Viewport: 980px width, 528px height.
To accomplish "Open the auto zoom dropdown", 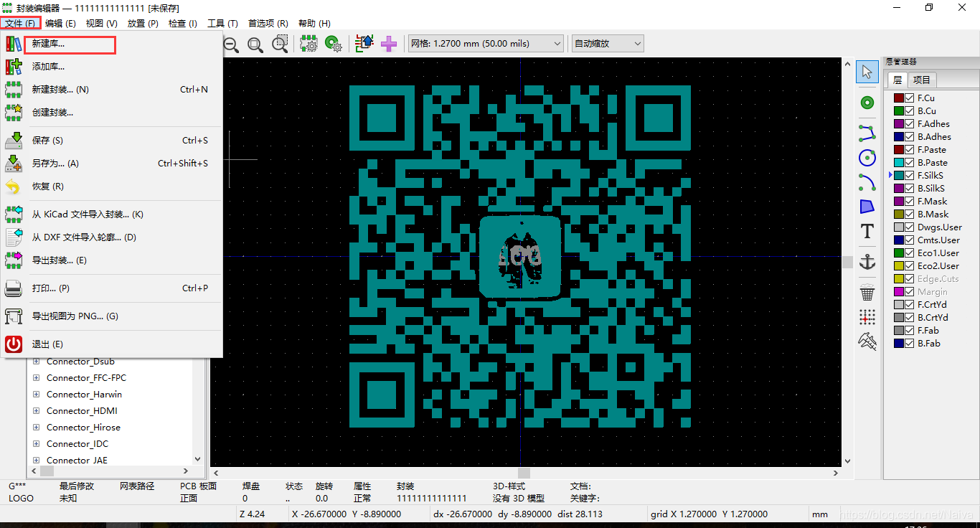I will [608, 44].
